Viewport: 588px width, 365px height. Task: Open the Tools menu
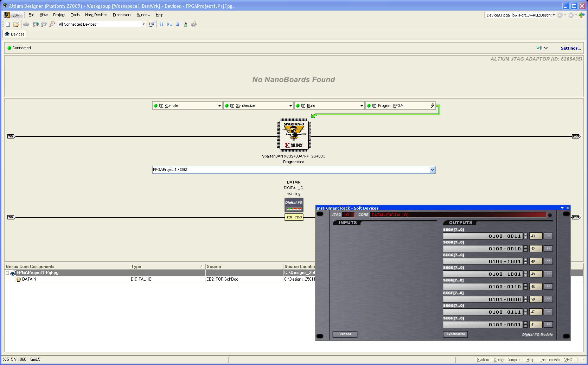tap(75, 15)
